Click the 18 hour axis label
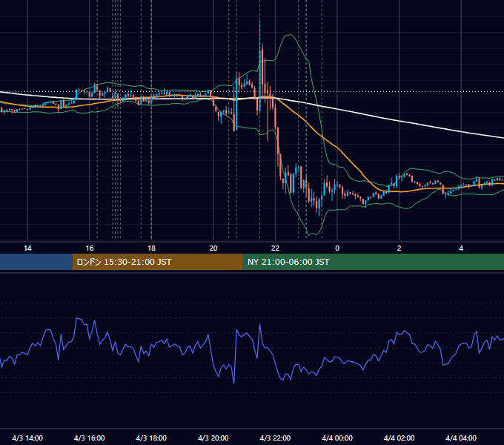The width and height of the screenshot is (504, 445). (151, 248)
